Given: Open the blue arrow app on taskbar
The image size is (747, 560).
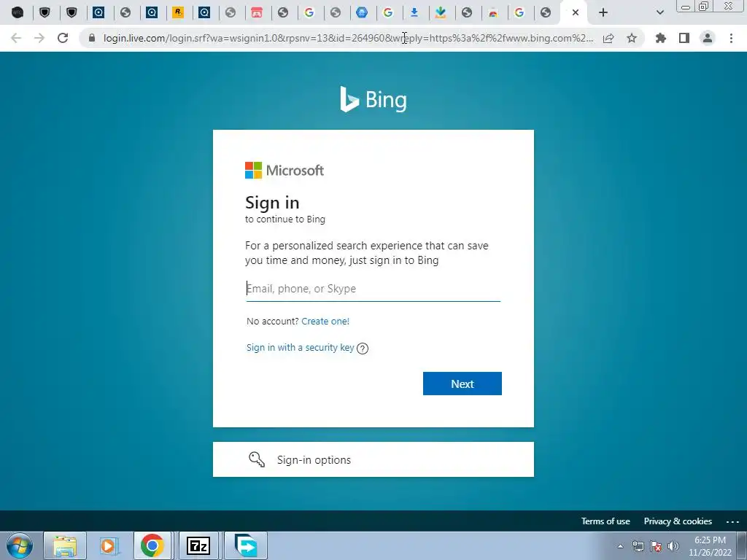Looking at the screenshot, I should tap(246, 545).
